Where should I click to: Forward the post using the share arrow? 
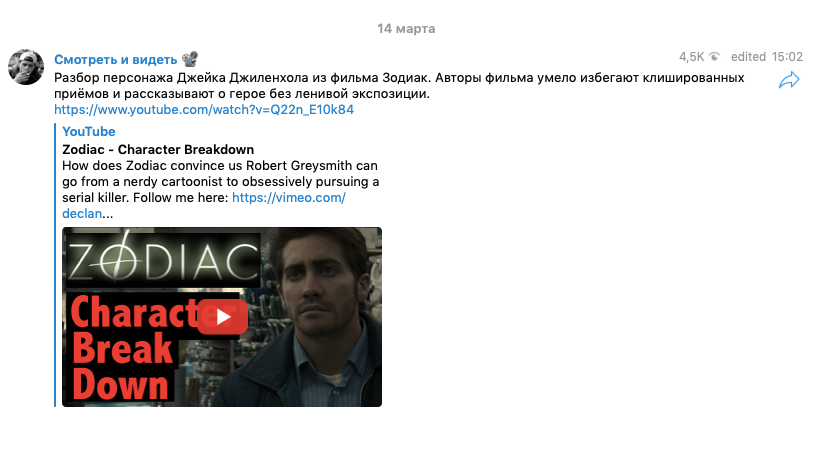(788, 80)
